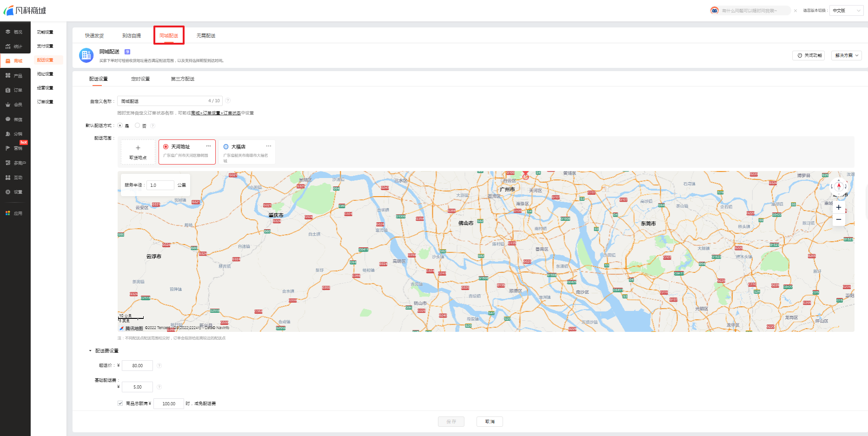Select 是 for default delivery method
Screen dimensions: 868x436
[120, 126]
